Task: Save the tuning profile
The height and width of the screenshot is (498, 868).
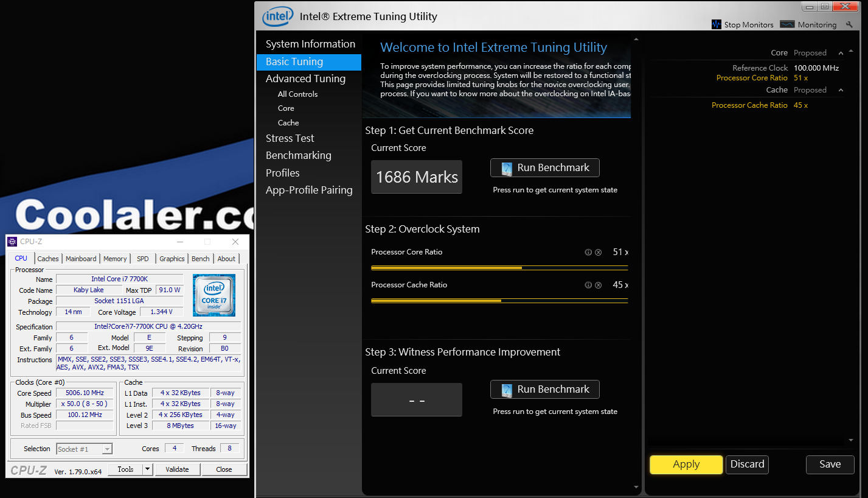Action: pyautogui.click(x=830, y=465)
